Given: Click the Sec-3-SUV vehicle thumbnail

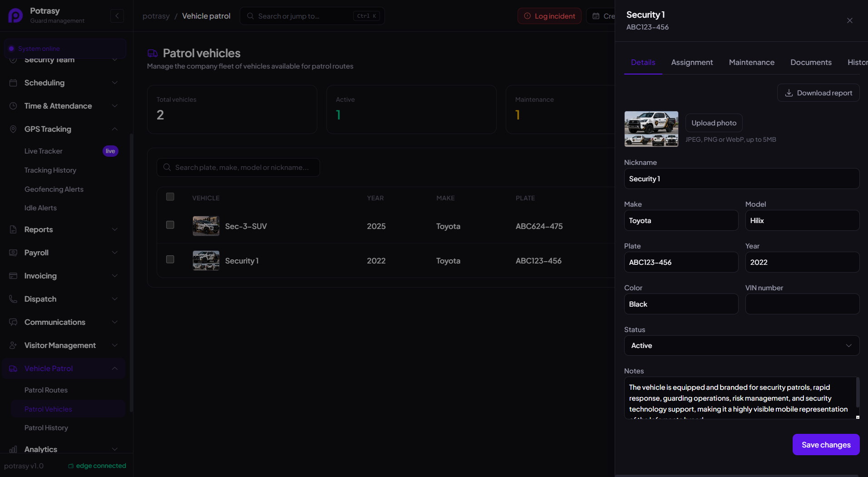Looking at the screenshot, I should pos(206,226).
